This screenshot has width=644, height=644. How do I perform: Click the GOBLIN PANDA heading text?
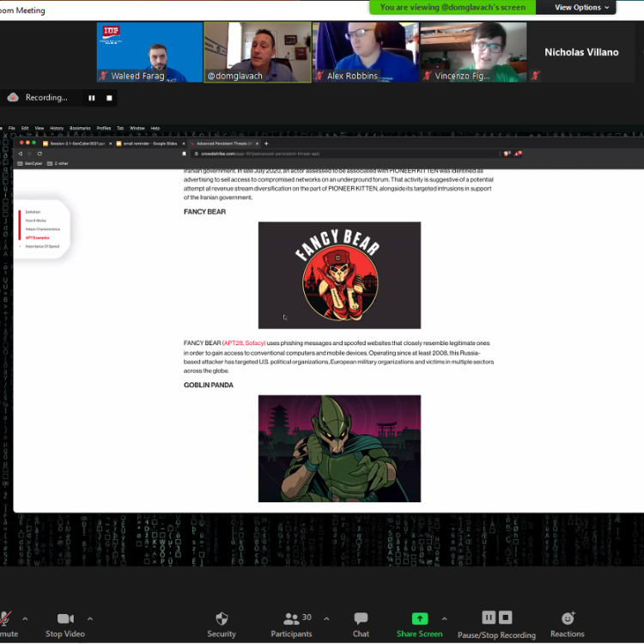coord(209,386)
